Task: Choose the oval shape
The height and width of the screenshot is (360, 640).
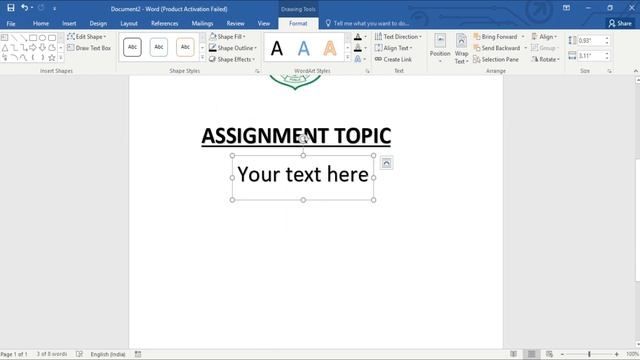Action: point(42,38)
